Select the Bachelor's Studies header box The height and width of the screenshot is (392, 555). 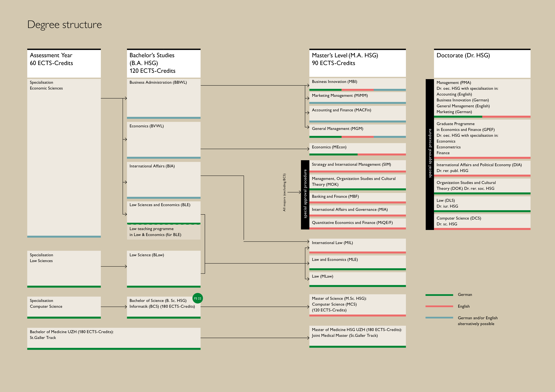pos(164,63)
